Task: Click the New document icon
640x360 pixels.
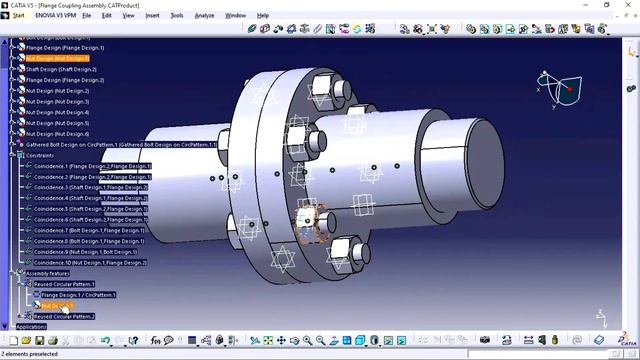Action: point(13,340)
